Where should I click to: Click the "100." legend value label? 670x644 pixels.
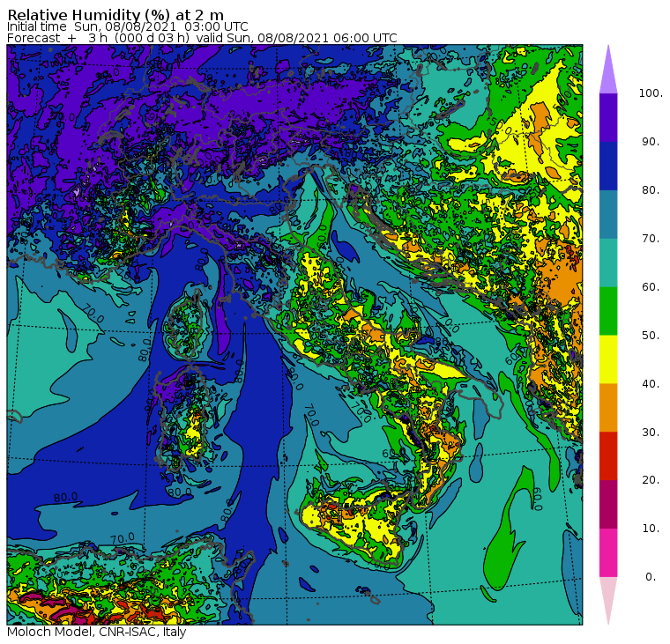[651, 93]
